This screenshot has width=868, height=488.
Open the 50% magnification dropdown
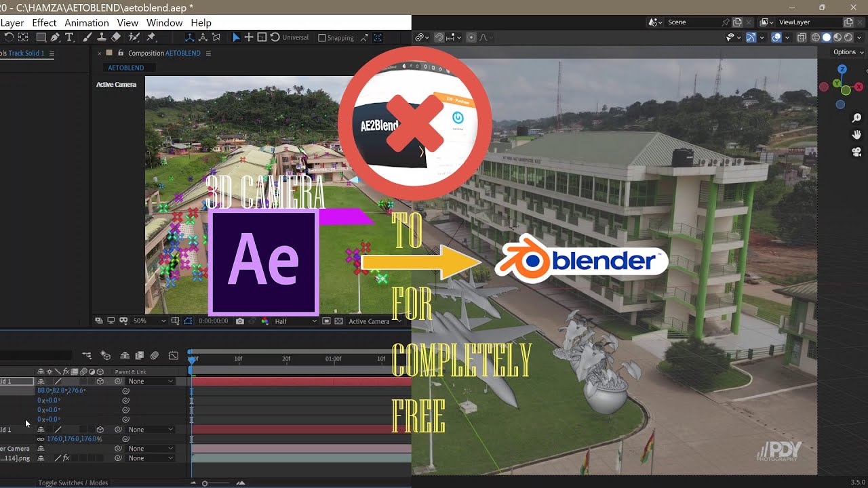tap(149, 321)
